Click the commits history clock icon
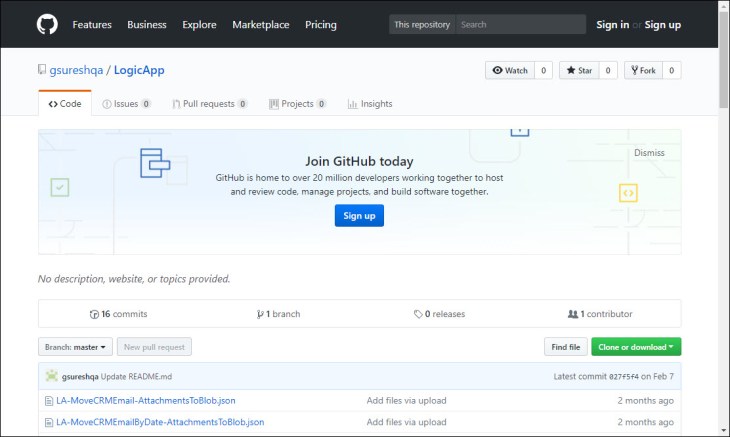Image resolution: width=730 pixels, height=437 pixels. [94, 314]
